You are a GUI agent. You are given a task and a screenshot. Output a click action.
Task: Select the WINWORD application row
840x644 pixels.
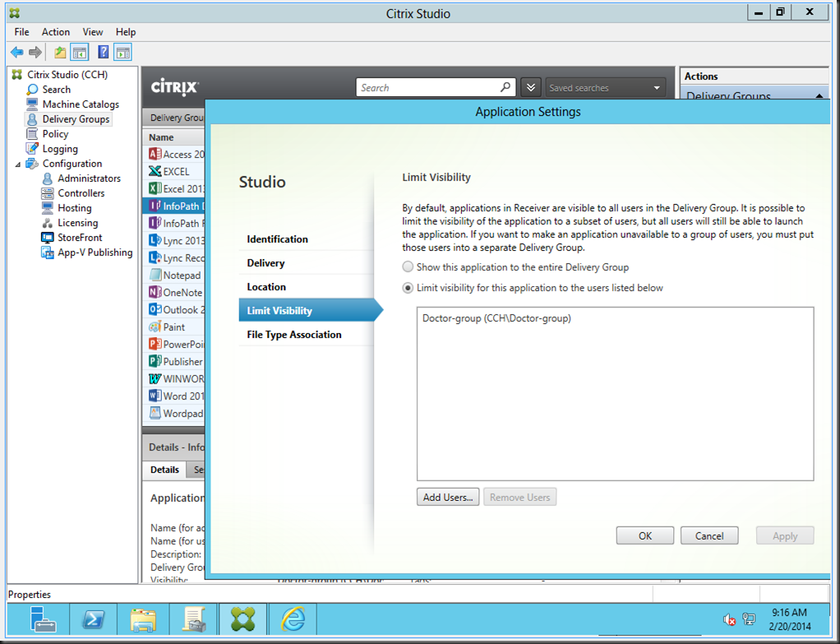(173, 378)
